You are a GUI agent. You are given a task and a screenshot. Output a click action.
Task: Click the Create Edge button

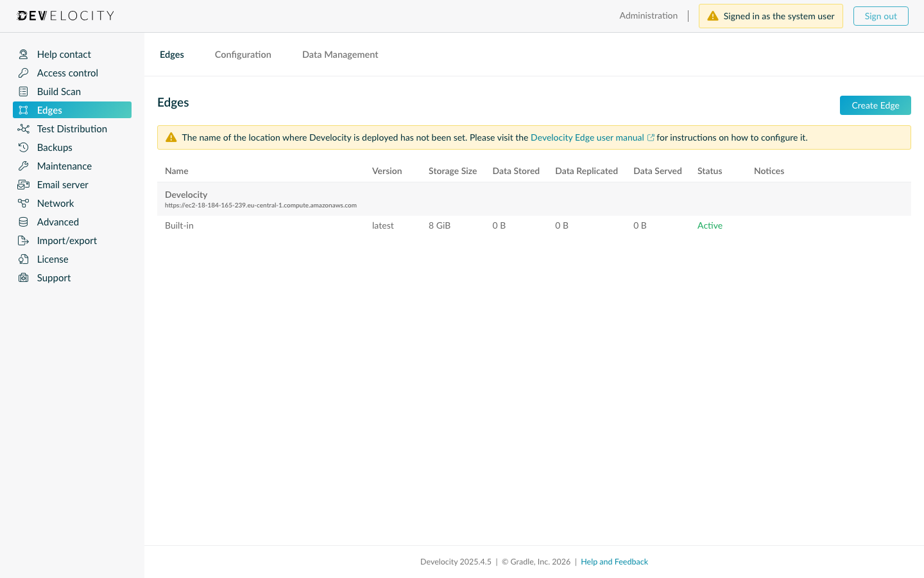[x=875, y=105]
